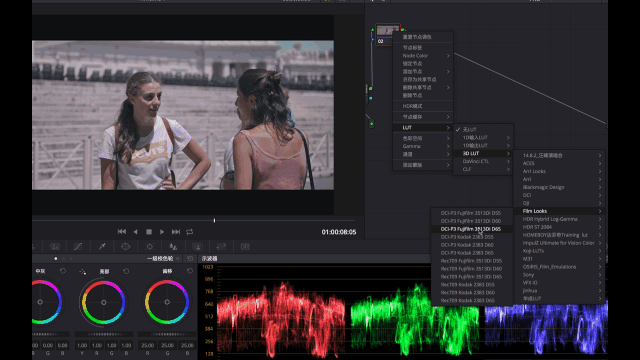Open the Sony LUT folder

coord(559,275)
